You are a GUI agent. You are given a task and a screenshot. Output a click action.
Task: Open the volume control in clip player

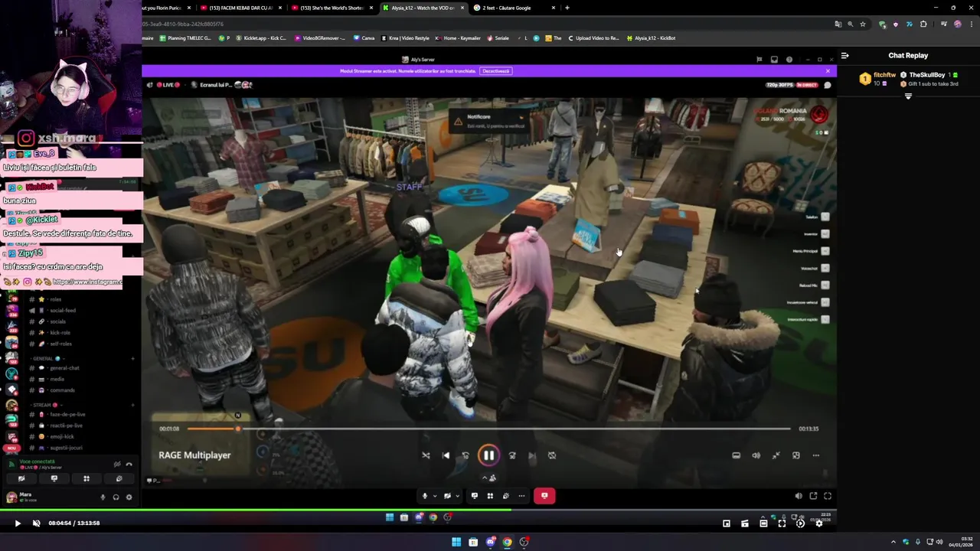click(x=756, y=455)
